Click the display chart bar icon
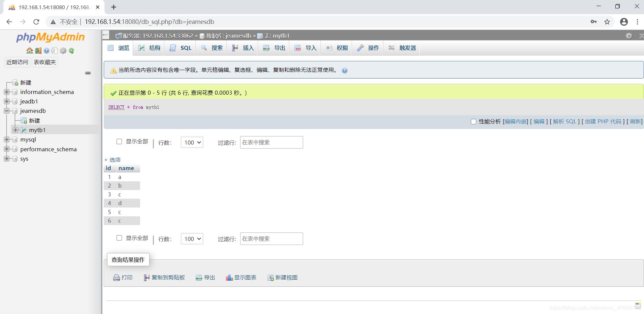 tap(229, 278)
